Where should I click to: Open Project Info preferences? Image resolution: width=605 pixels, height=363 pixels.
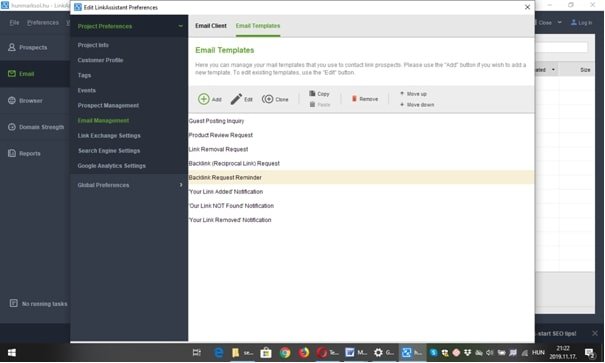93,45
